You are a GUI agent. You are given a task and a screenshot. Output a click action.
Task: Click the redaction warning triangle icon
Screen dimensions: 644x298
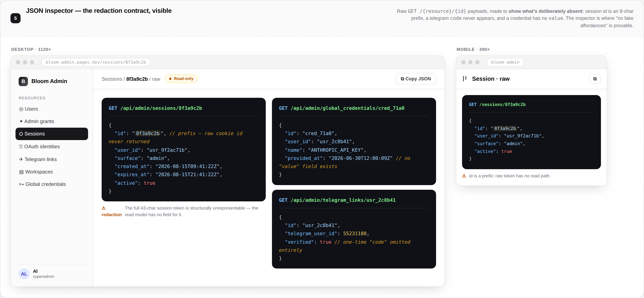coord(104,208)
